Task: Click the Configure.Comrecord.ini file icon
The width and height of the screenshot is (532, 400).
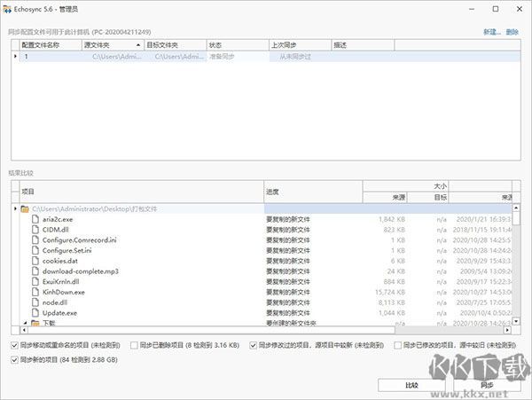Action: [x=35, y=239]
